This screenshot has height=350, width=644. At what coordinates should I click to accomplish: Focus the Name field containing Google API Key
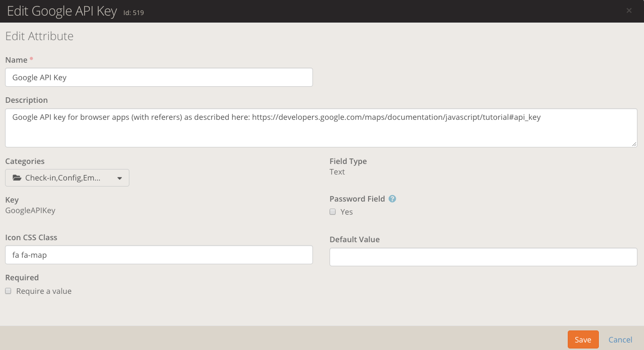[158, 77]
